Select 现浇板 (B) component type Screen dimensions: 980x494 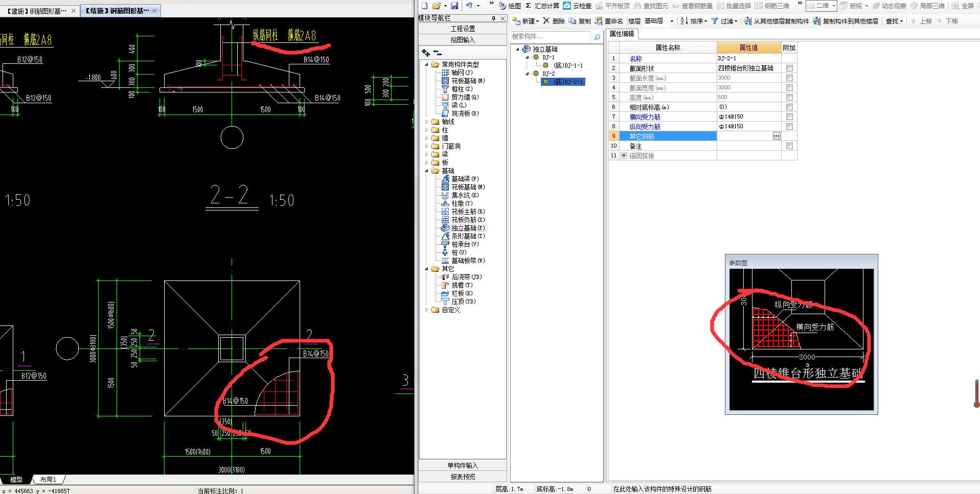click(x=461, y=113)
